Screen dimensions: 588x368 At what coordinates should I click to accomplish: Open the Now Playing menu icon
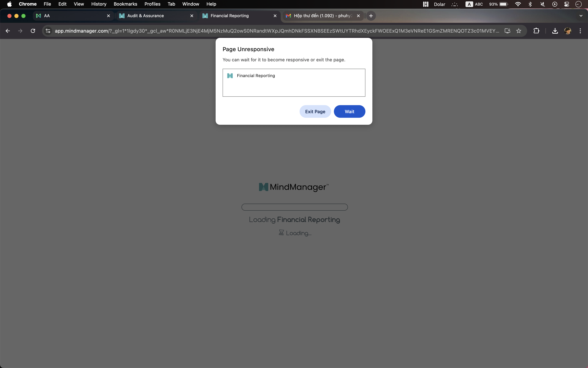tap(554, 4)
